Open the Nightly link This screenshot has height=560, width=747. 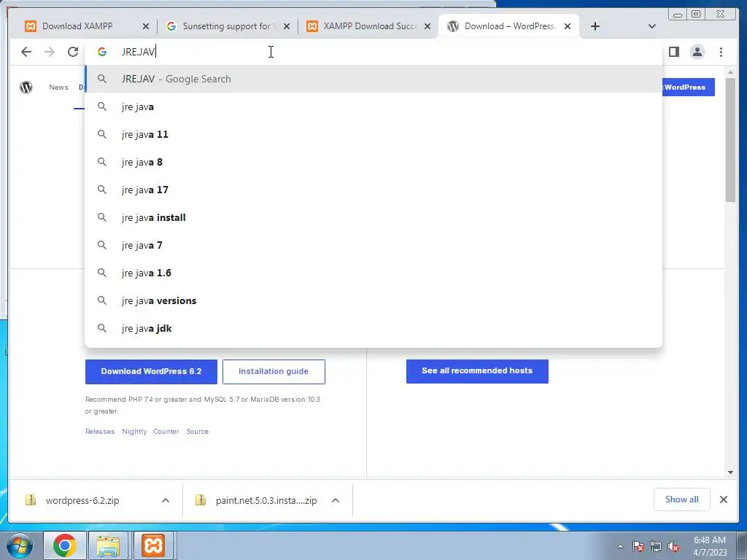[x=134, y=432]
